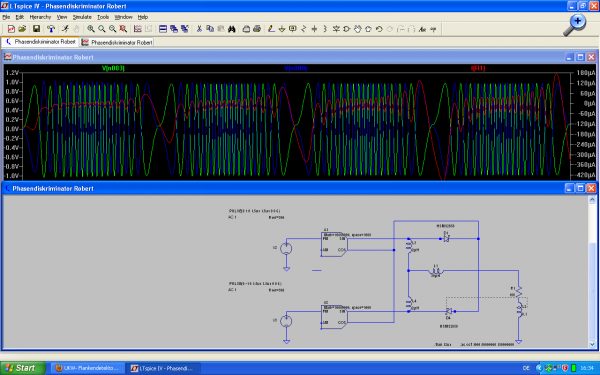Click the blue V(n009) trace label
This screenshot has width=600, height=375.
coord(296,68)
